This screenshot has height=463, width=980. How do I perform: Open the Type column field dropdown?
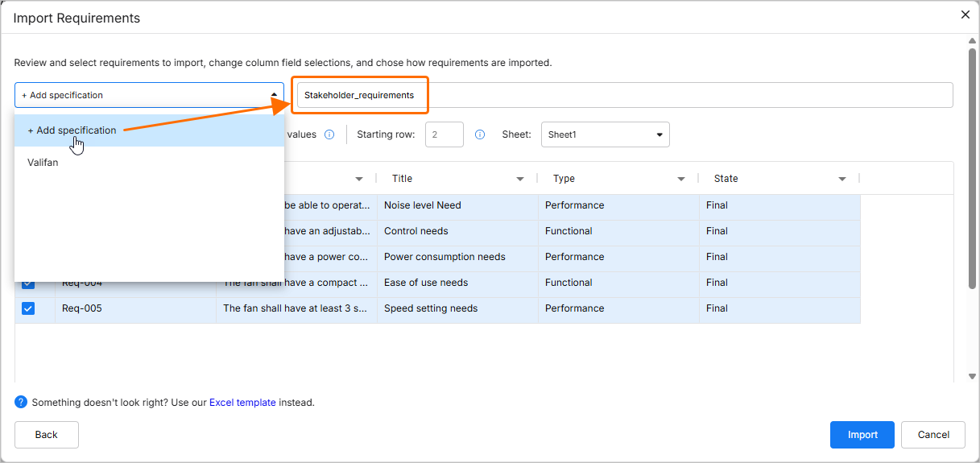(x=681, y=179)
